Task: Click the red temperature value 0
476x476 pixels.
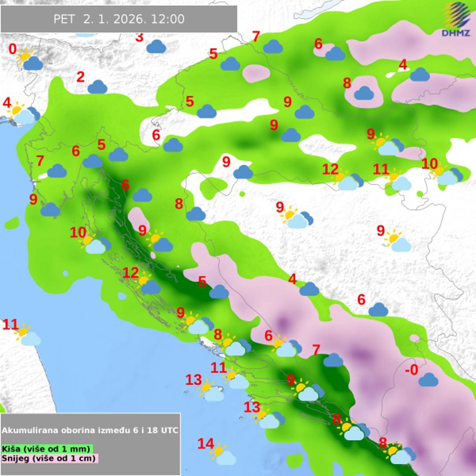Action: (x=12, y=49)
